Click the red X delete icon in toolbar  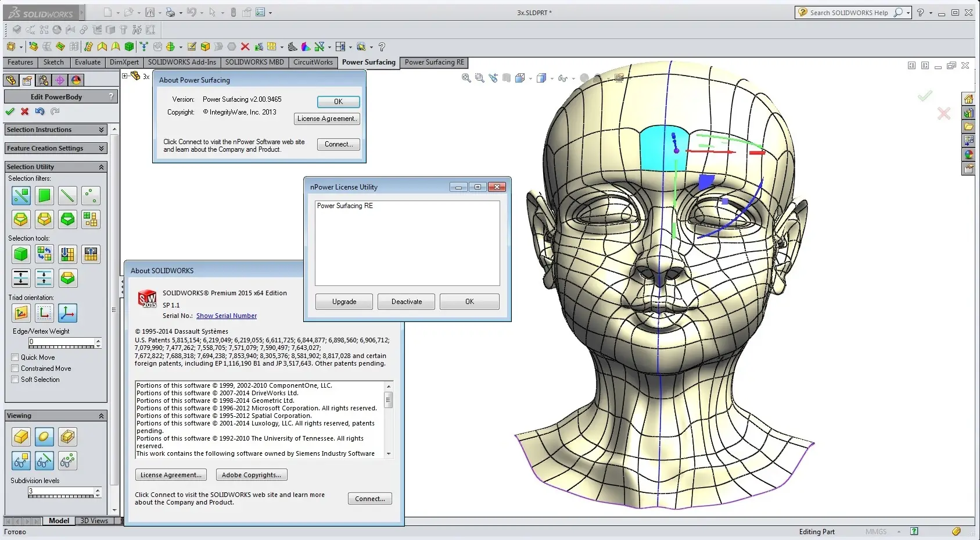tap(245, 47)
